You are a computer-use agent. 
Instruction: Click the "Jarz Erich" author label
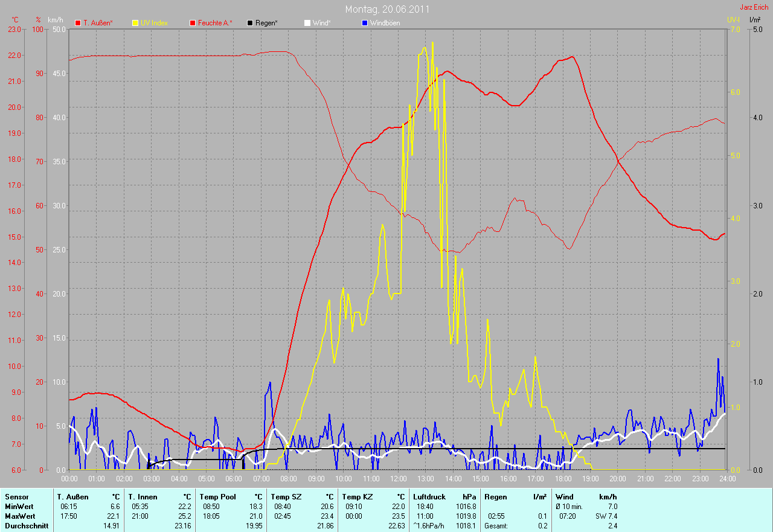[754, 7]
